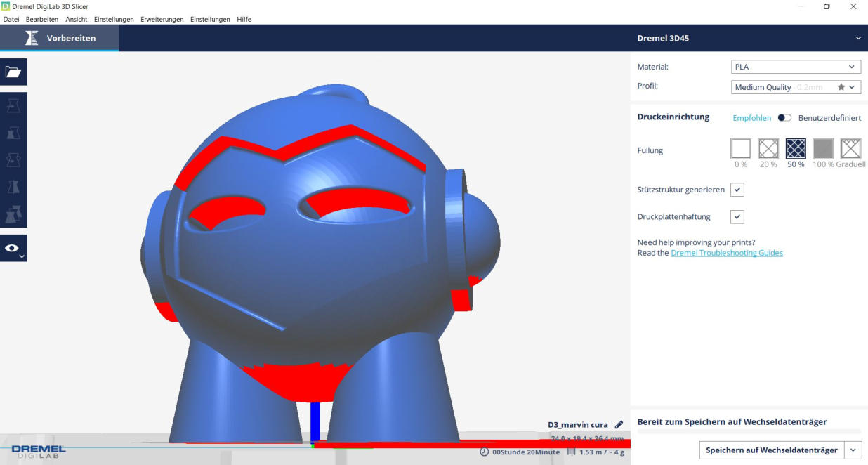The width and height of the screenshot is (868, 465).
Task: Close the Dremel DigiLab 3D Slicer window
Action: tap(853, 6)
